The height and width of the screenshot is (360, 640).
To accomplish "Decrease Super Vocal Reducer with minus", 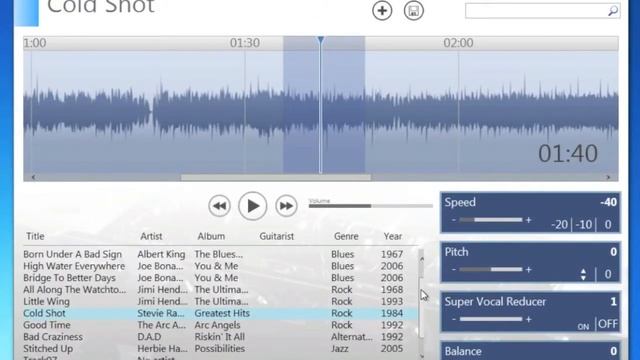I will tap(453, 319).
